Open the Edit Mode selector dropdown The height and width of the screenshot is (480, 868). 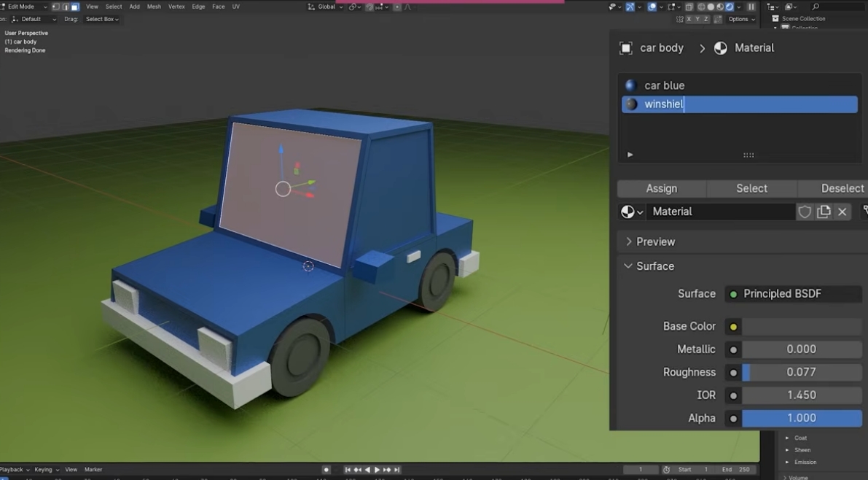coord(22,6)
